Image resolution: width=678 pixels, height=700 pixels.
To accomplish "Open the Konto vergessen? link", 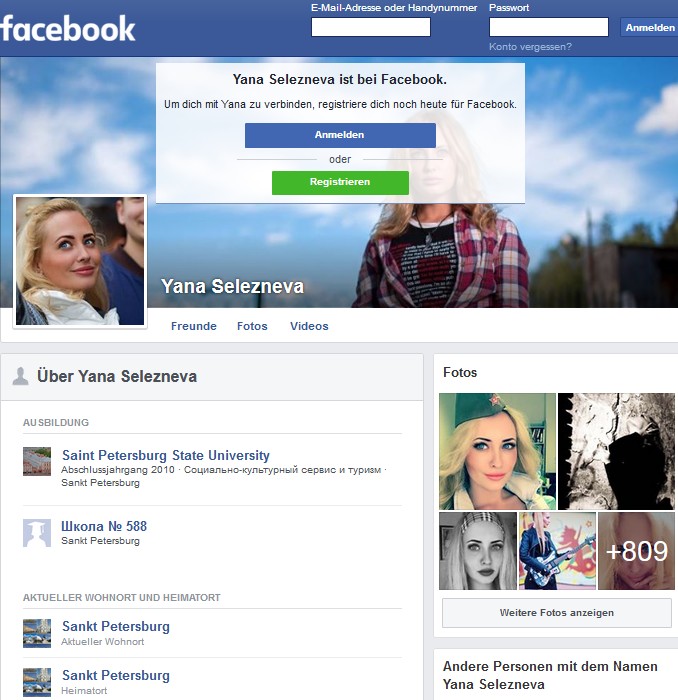I will coord(530,46).
